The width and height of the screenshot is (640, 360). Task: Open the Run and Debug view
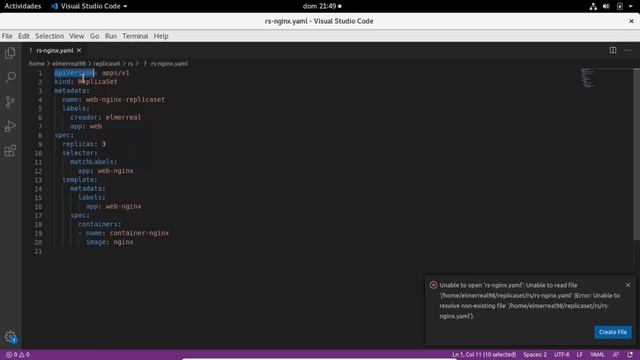10,126
